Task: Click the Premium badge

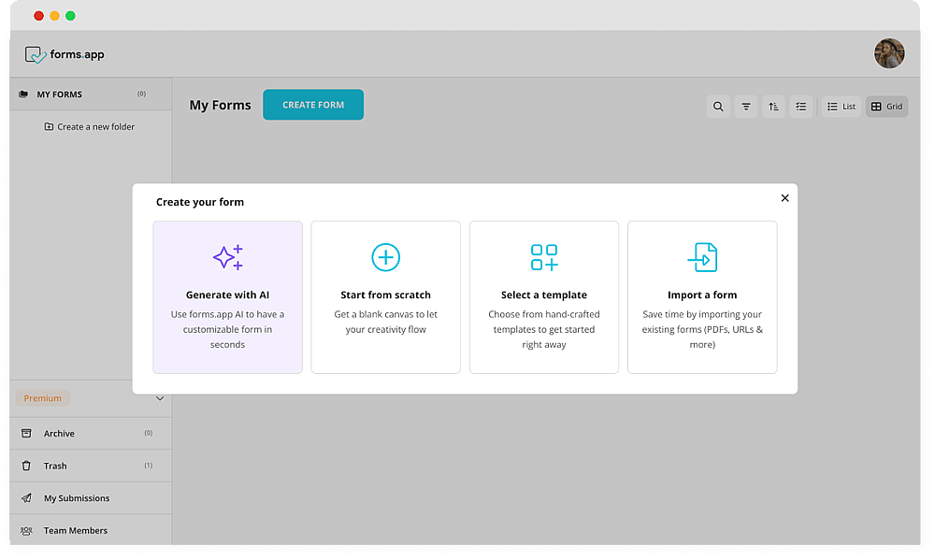Action: [42, 398]
